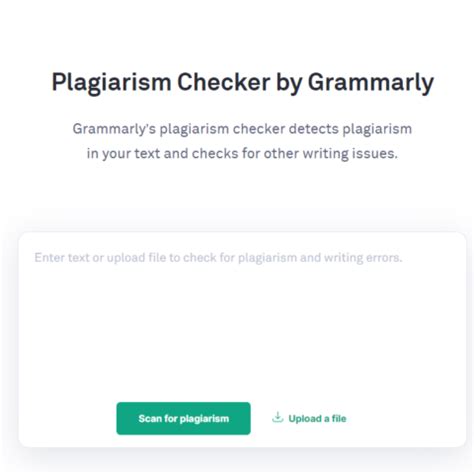Click the 'Checker' word in the heading
Screen dimensions: 474x474
click(x=224, y=82)
